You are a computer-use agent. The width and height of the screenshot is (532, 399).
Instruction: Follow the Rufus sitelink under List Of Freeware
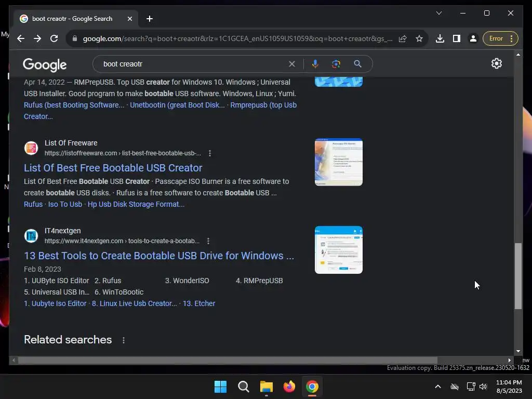pyautogui.click(x=33, y=204)
